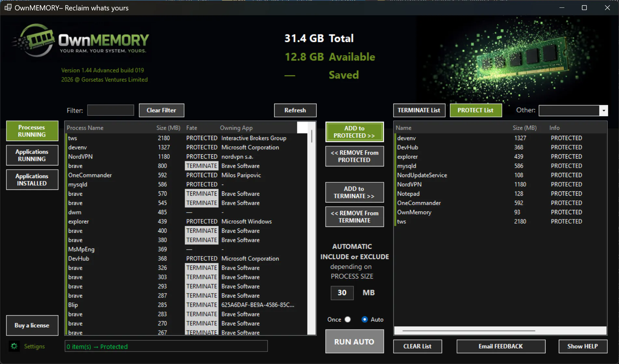Click ADD to TERMINATE button

(355, 192)
